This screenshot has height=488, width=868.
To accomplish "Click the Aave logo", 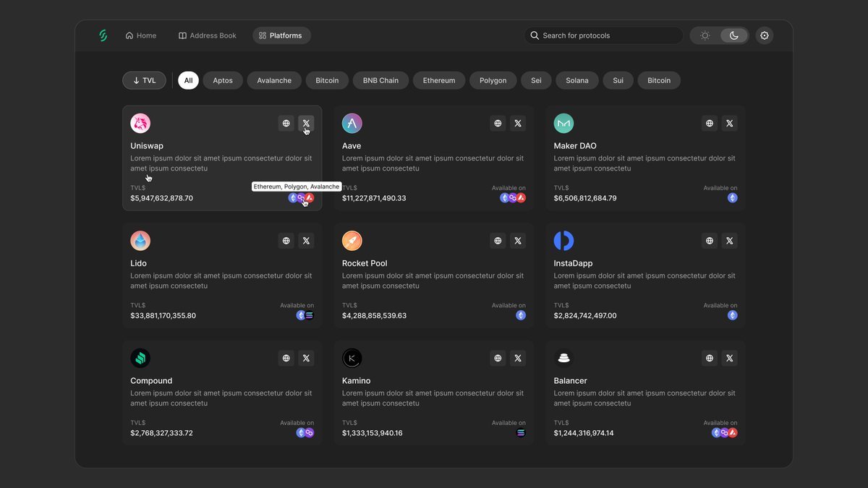I will pyautogui.click(x=352, y=124).
